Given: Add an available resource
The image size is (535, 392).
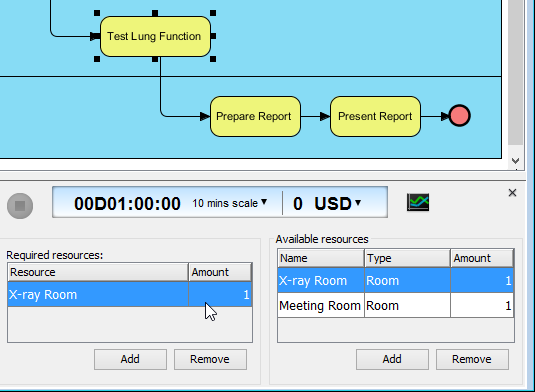Looking at the screenshot, I should pos(392,359).
